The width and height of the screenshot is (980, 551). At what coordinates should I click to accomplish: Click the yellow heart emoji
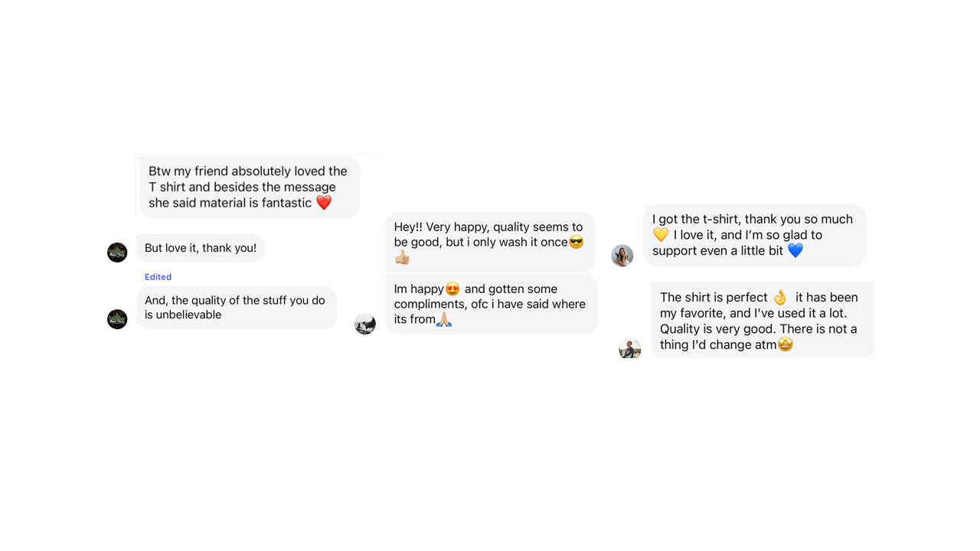click(x=661, y=235)
